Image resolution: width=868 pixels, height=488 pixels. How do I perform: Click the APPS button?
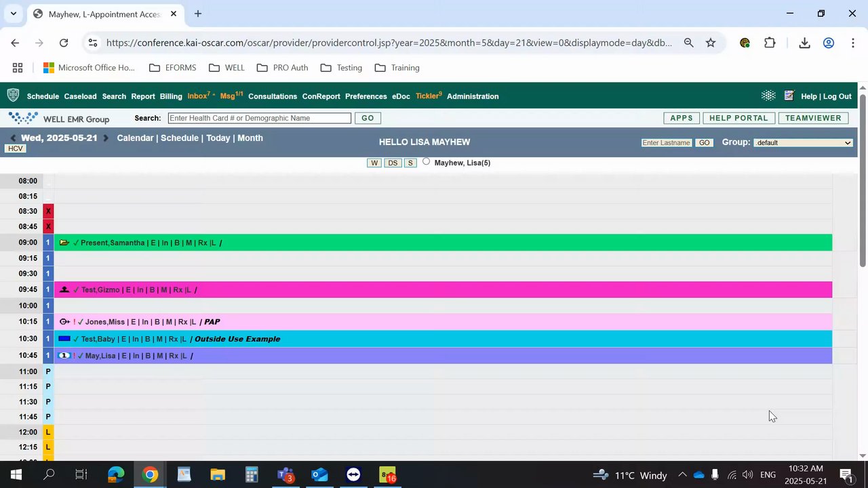(682, 118)
